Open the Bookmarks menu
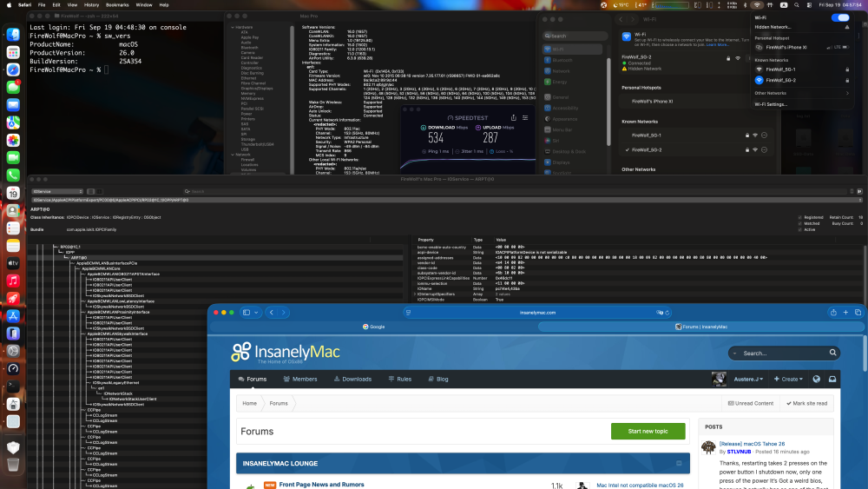This screenshot has height=489, width=868. (x=117, y=5)
